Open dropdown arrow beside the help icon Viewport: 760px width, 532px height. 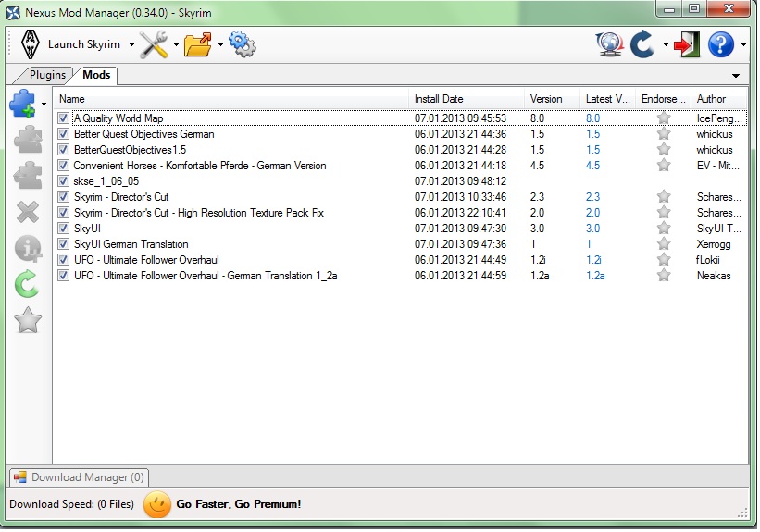point(742,44)
